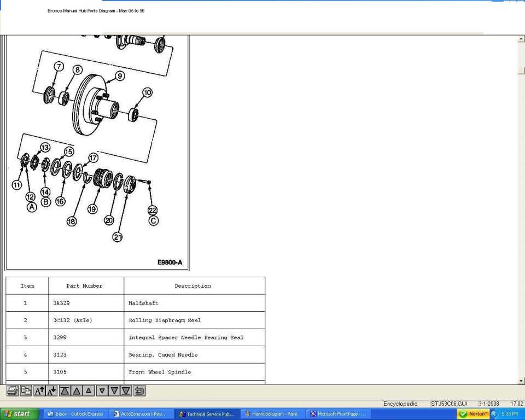The image size is (525, 420).
Task: Click callout 18 in the hub diagram
Action: [x=71, y=221]
